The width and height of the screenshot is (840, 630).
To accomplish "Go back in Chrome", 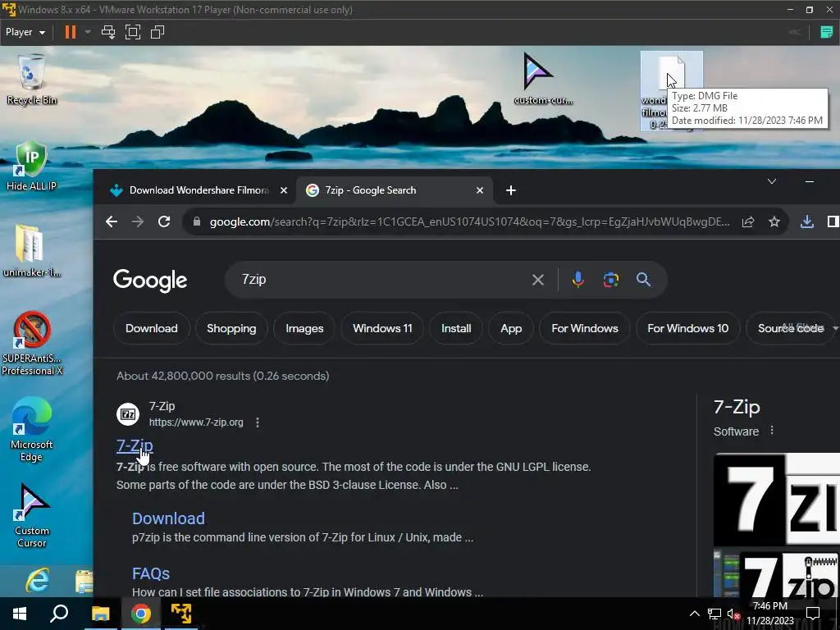I will 112,221.
